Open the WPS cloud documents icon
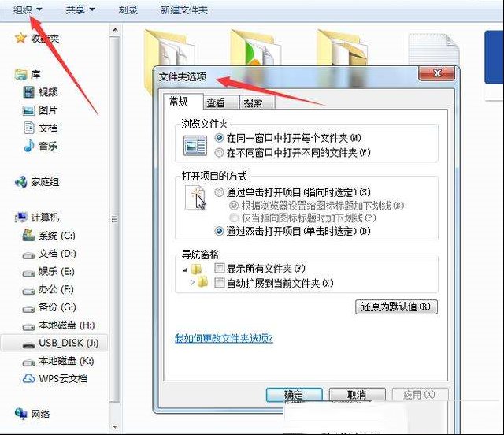Screen dimensions: 504x435 pyautogui.click(x=28, y=378)
